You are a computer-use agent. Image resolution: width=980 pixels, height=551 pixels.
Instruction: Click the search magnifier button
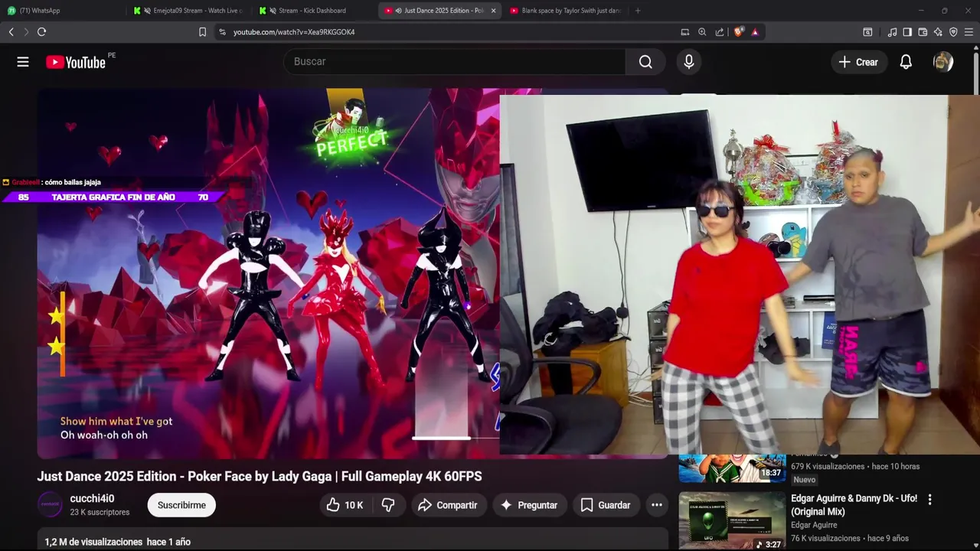pos(645,62)
